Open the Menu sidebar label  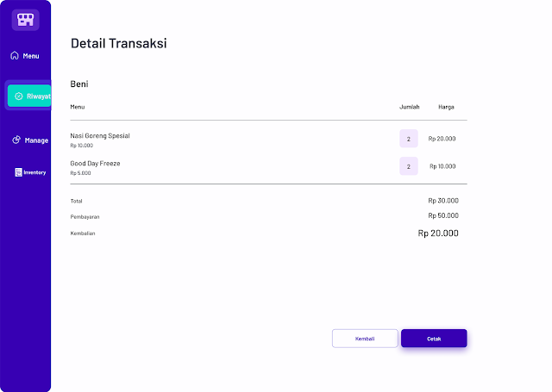tap(31, 56)
